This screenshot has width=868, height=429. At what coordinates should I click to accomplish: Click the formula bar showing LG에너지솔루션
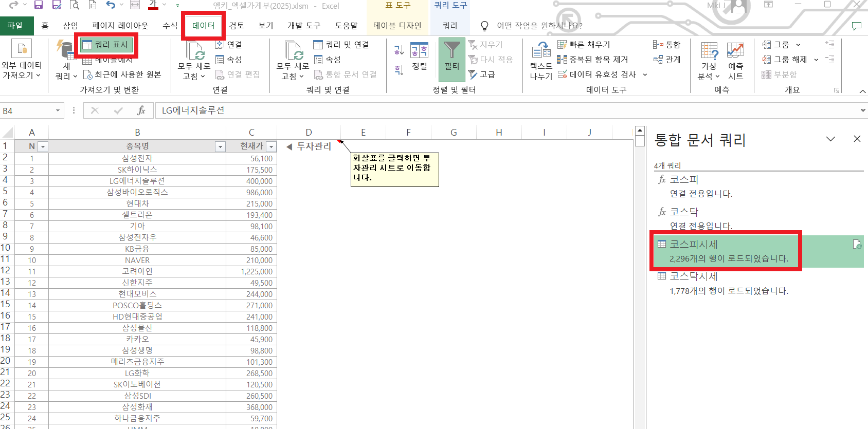(x=507, y=110)
